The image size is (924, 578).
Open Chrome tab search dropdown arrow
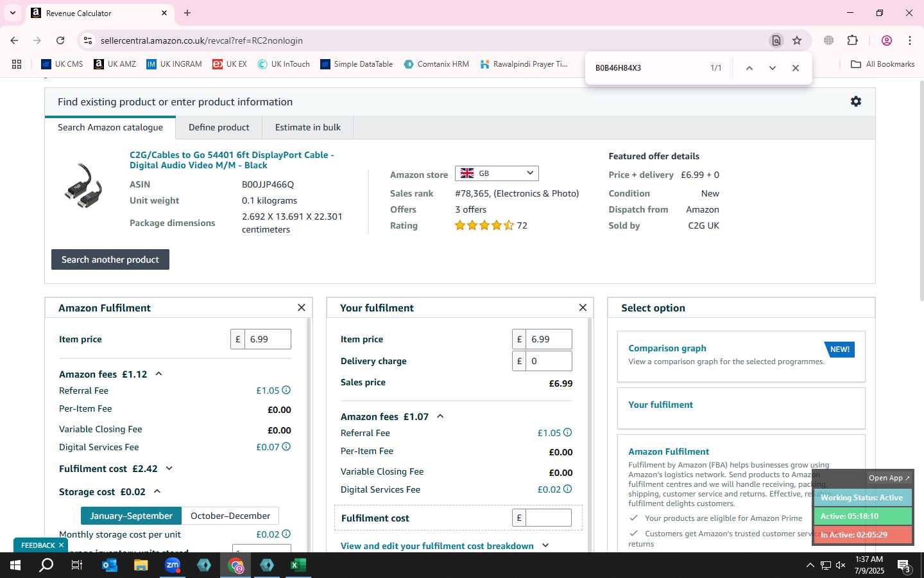tap(12, 13)
